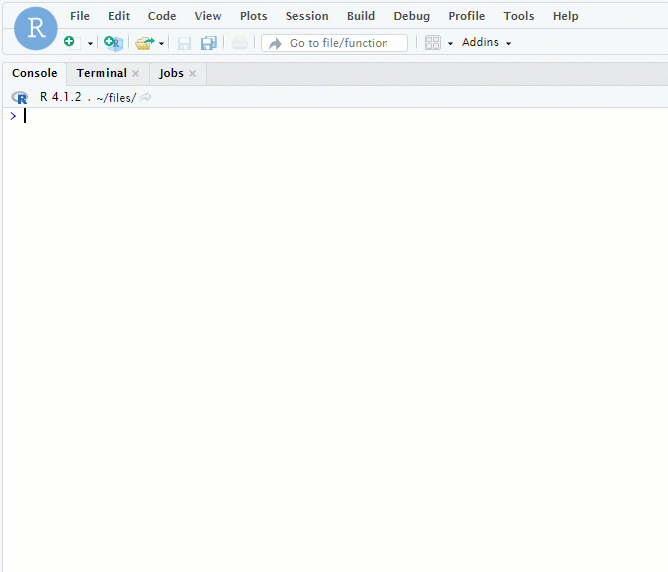Click the Open File folder icon
The height and width of the screenshot is (572, 668).
pyautogui.click(x=144, y=43)
